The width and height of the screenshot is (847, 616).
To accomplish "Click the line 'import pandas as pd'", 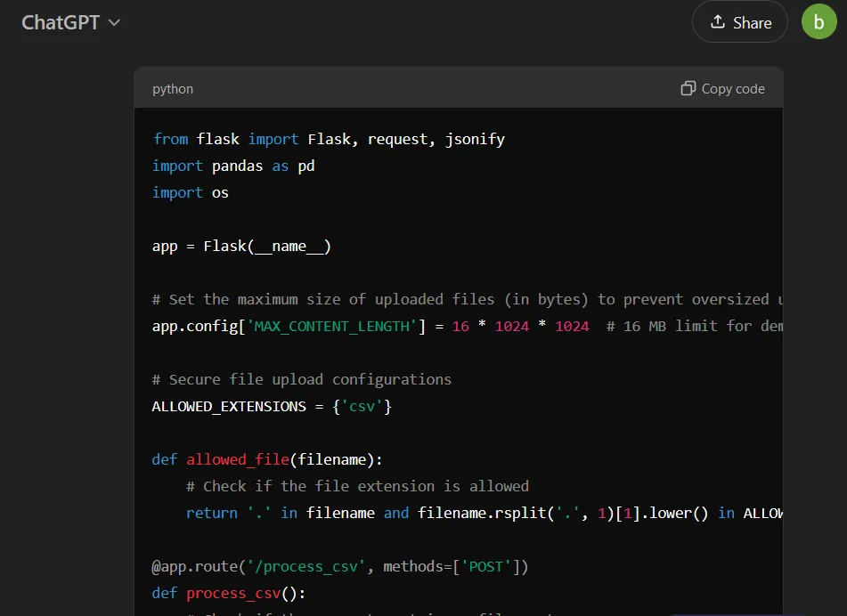I will (233, 166).
